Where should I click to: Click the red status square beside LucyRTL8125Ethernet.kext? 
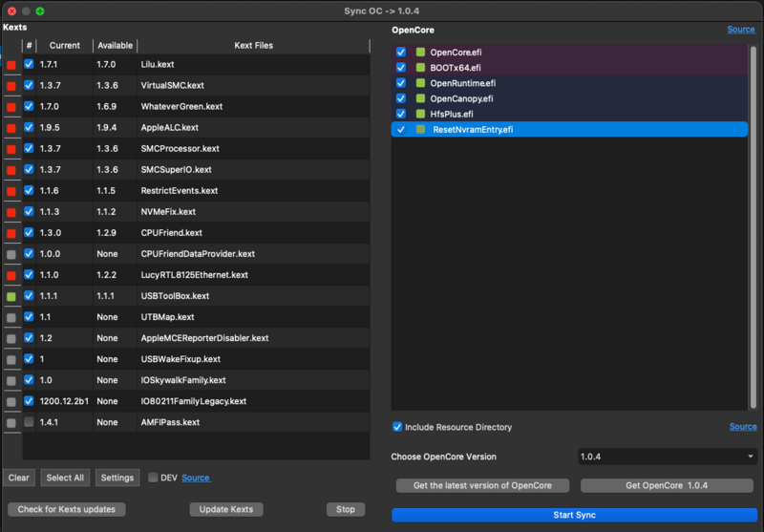point(11,275)
